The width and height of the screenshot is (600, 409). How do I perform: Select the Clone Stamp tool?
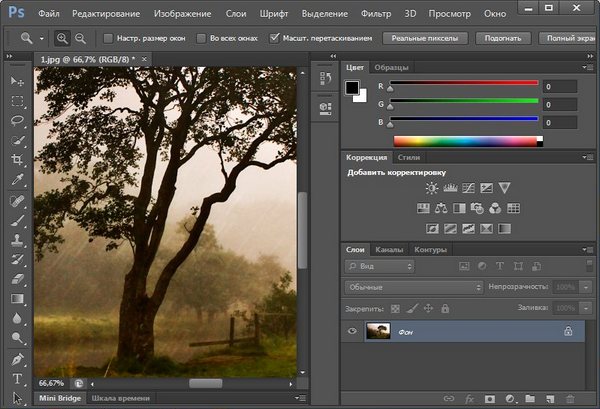point(17,240)
